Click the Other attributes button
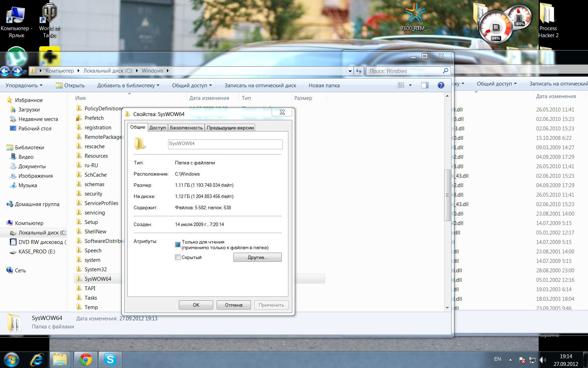Image resolution: width=588 pixels, height=368 pixels. point(257,257)
